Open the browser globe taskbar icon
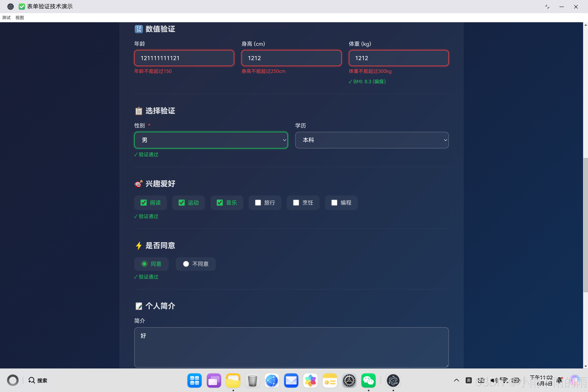Screen dimensions: 588x392 click(272, 380)
